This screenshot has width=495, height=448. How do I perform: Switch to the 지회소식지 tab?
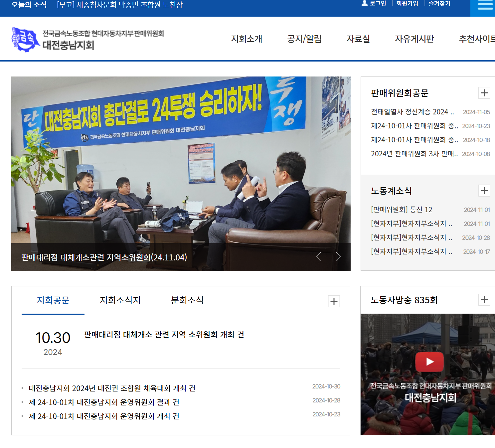pos(120,300)
